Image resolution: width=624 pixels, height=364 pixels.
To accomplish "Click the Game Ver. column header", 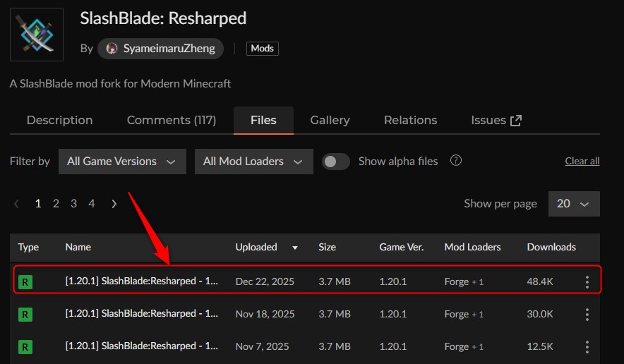I will [402, 247].
